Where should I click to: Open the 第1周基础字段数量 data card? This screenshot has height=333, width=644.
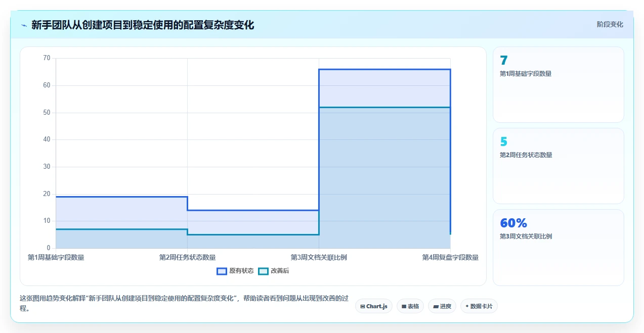(x=559, y=85)
